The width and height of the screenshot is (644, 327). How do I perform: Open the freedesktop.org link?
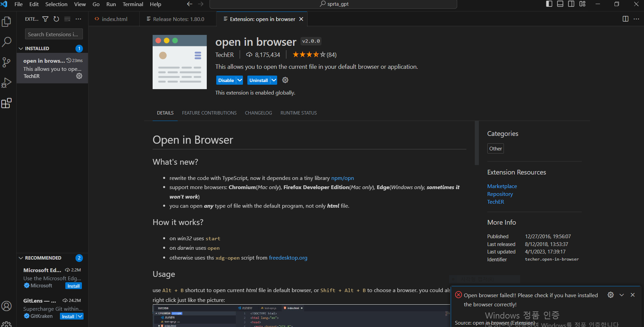(288, 258)
